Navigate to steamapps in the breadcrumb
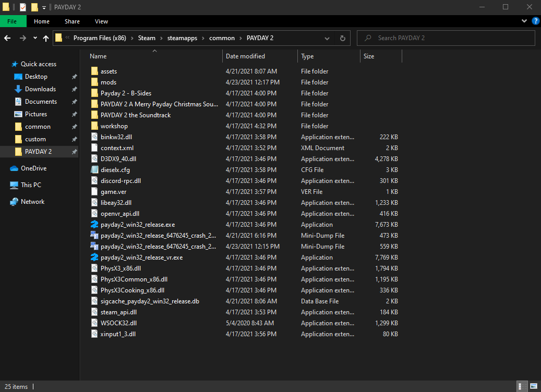The image size is (541, 392). click(182, 38)
